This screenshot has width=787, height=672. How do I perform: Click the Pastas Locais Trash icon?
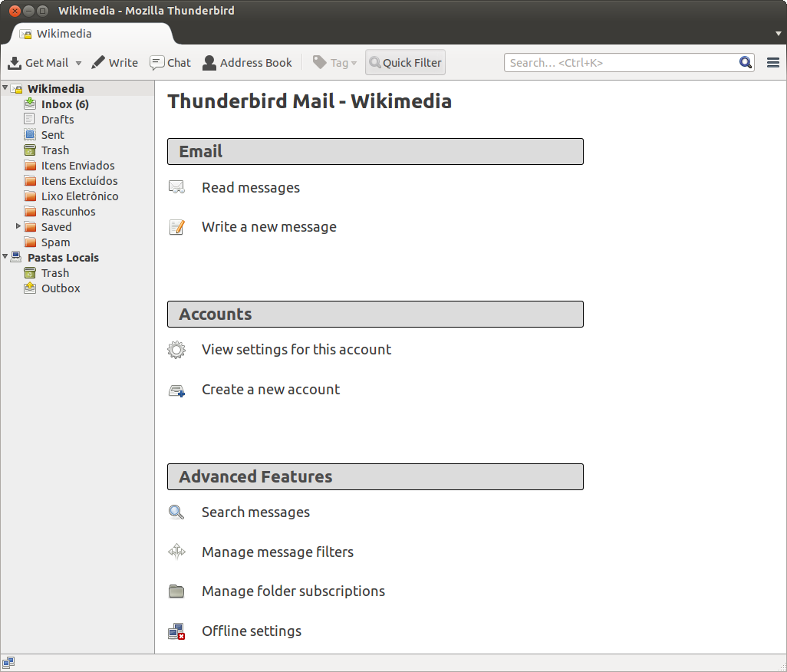(30, 273)
